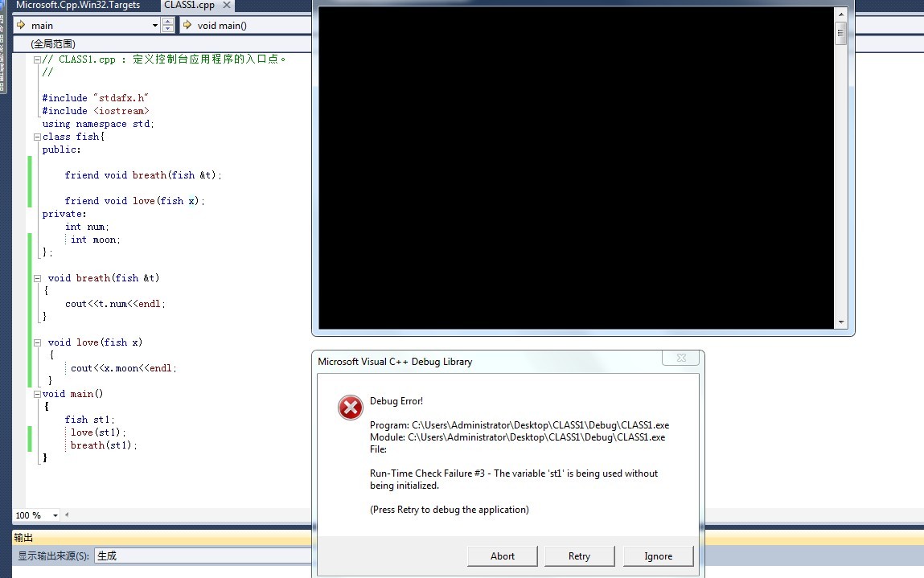The height and width of the screenshot is (578, 924).
Task: Click the red error icon in Debug dialog
Action: 350,407
